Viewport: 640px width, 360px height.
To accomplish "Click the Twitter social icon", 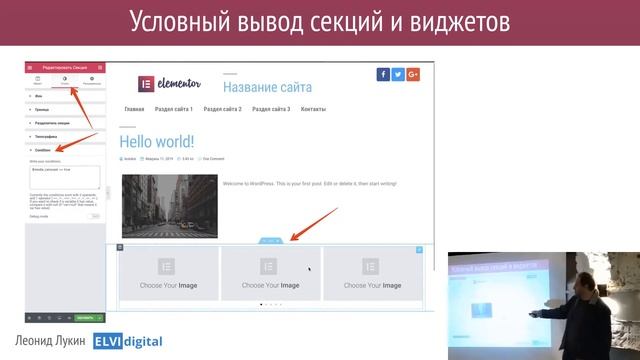I will pos(398,74).
